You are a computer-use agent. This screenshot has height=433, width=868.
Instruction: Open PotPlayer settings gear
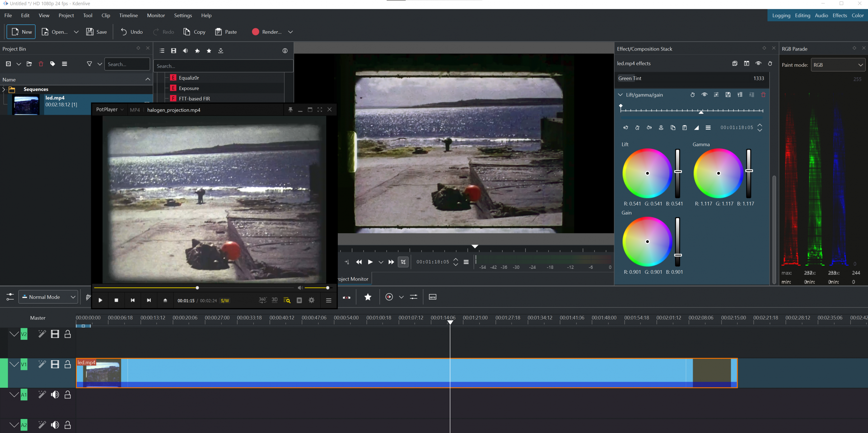(312, 300)
